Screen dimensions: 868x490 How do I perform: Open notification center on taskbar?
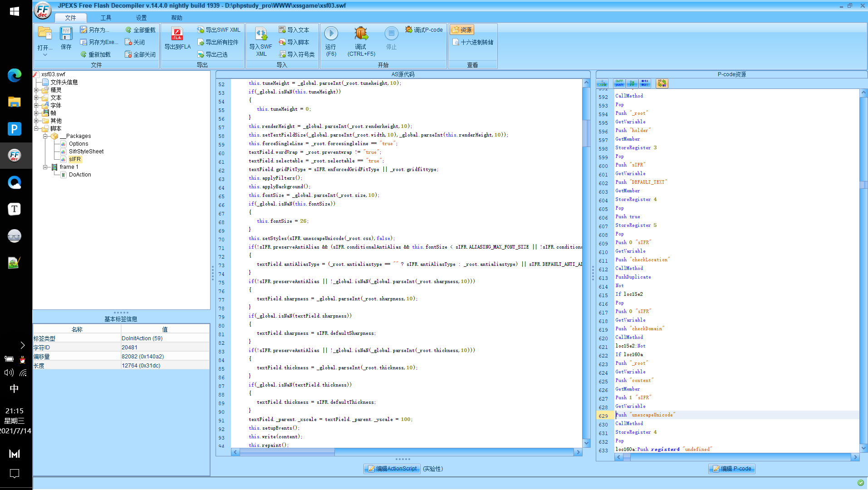click(15, 474)
